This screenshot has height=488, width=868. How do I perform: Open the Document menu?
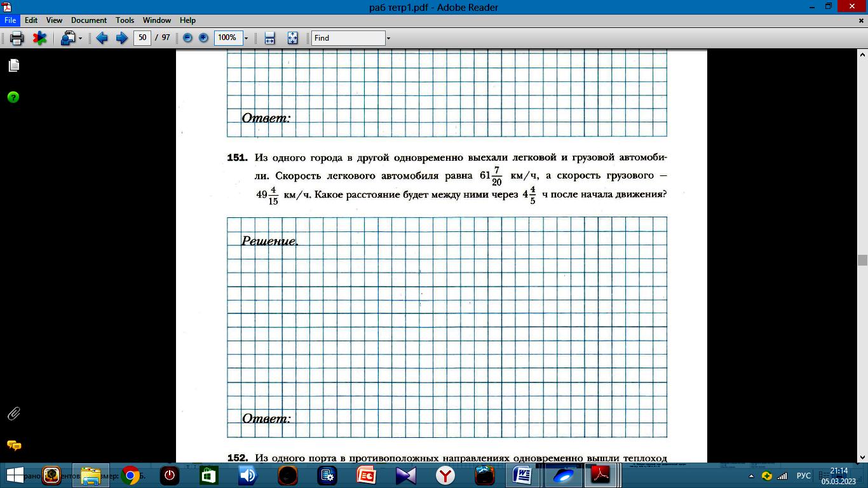pos(89,20)
